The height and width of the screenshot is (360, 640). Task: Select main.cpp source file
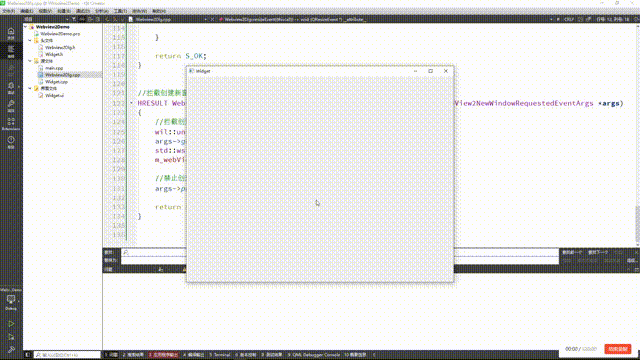coord(54,68)
